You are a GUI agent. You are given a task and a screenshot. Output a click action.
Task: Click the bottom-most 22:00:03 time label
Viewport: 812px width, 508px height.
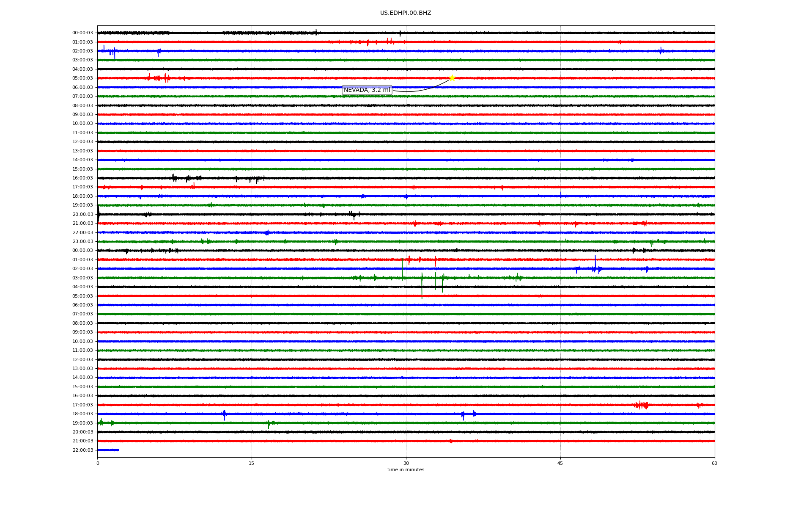[82, 450]
